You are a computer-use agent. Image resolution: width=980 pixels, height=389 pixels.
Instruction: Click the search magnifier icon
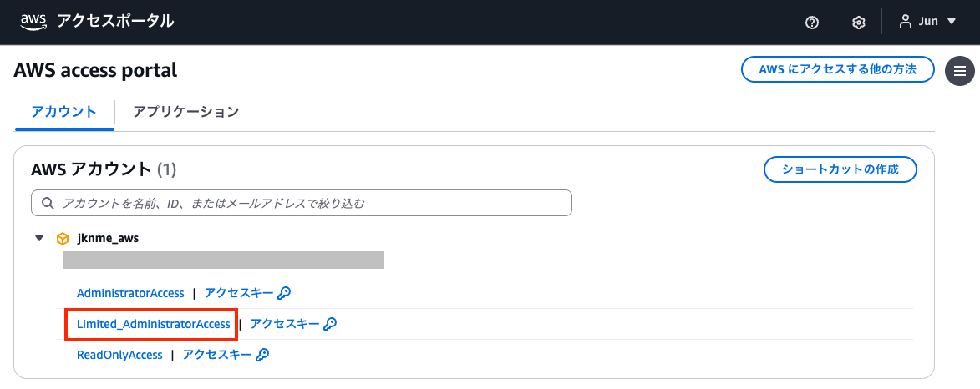48,203
